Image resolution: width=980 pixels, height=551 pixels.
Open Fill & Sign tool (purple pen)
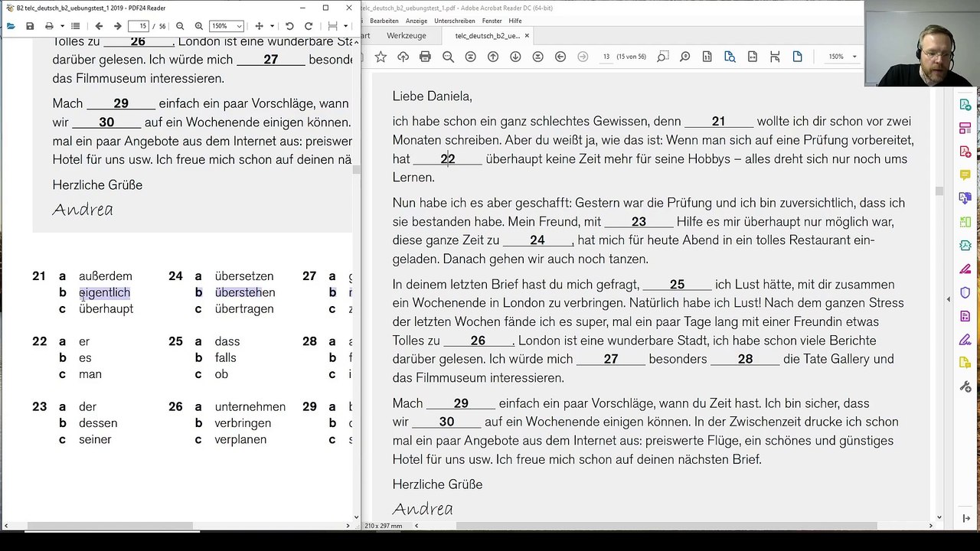click(965, 340)
